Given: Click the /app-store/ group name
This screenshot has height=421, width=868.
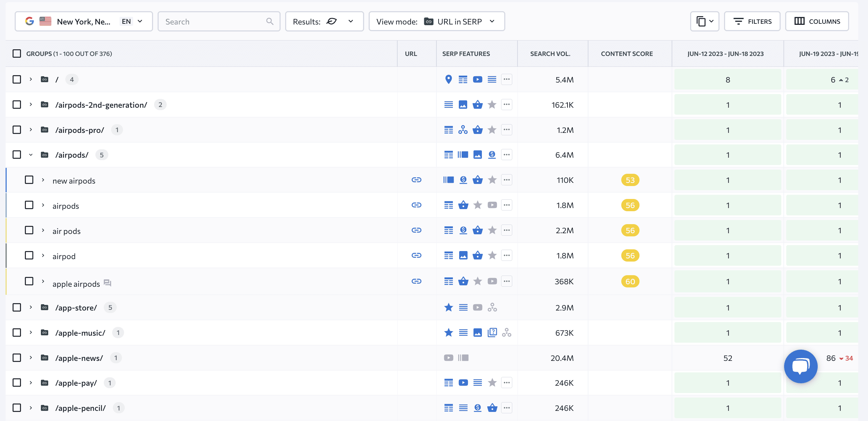Looking at the screenshot, I should (x=76, y=308).
